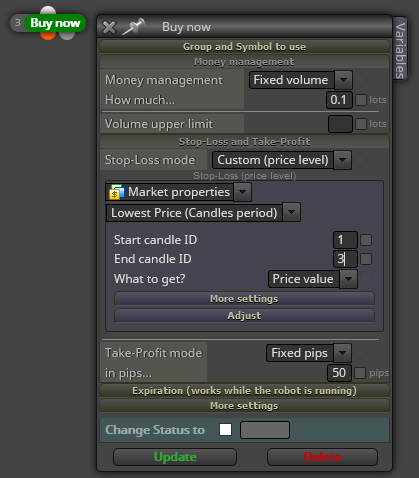Expand the bottom More settings section
This screenshot has height=478, width=419.
pyautogui.click(x=244, y=406)
